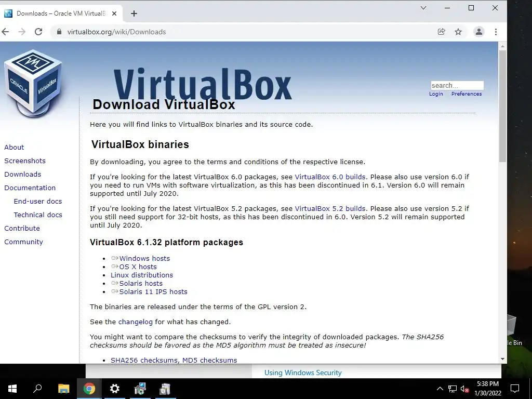Reload the page with the refresh icon
Screen dimensions: 532x399
pyautogui.click(x=38, y=32)
